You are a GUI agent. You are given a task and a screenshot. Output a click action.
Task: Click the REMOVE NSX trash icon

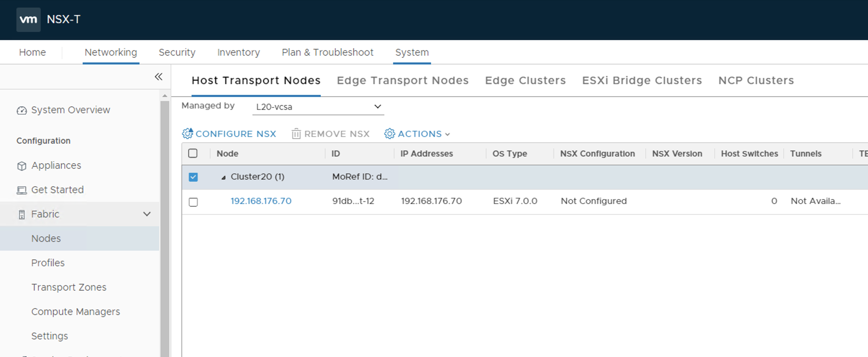pyautogui.click(x=296, y=133)
